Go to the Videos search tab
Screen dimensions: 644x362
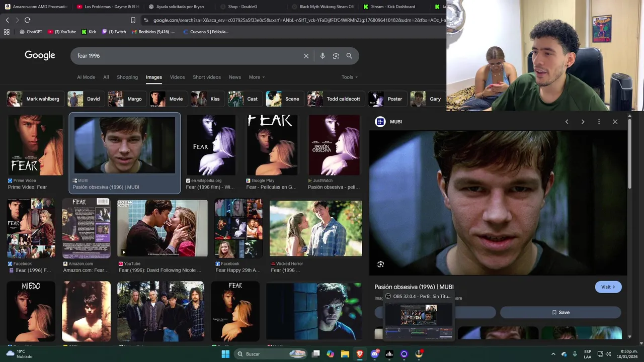[x=177, y=77]
